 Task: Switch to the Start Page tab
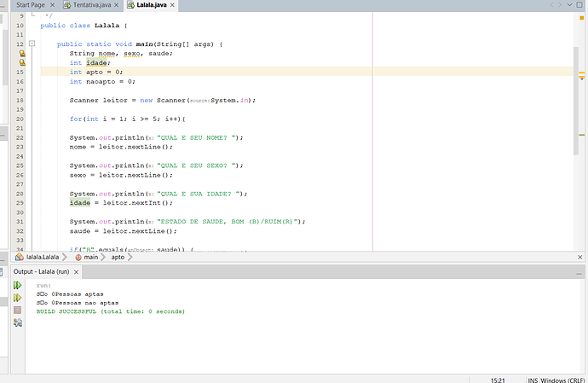pos(30,5)
